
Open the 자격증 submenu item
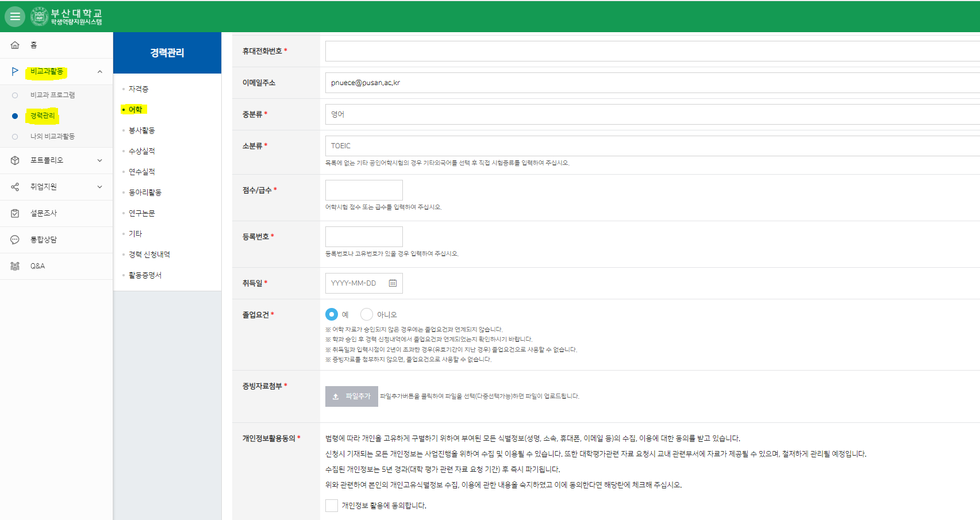click(x=139, y=89)
